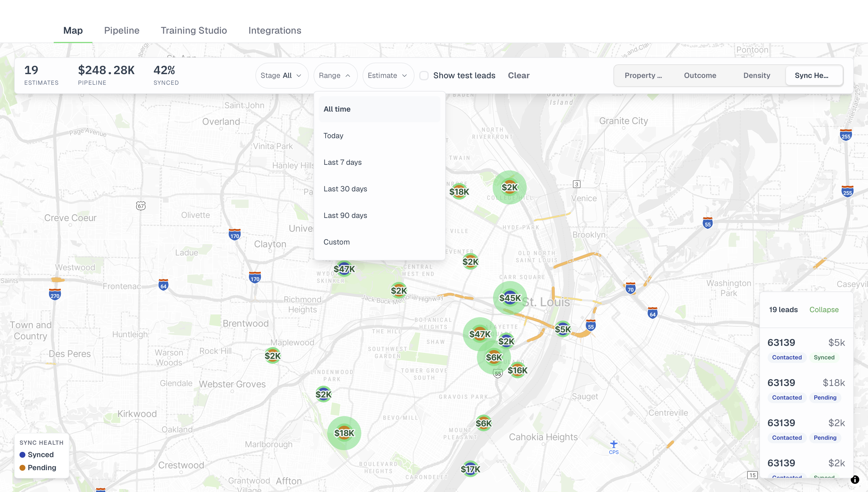Click the $47K marker near Wydown Skinker
This screenshot has height=492, width=868.
tap(344, 269)
